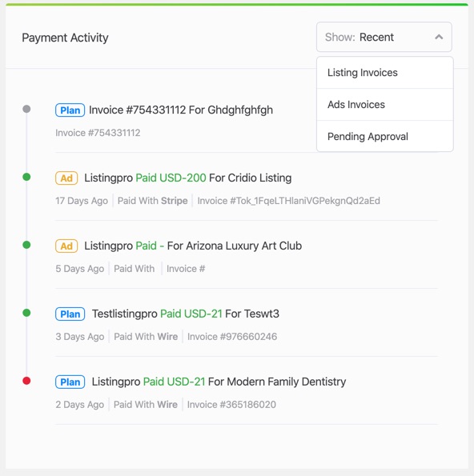Click the green dot next to Teswt3 payment
Image resolution: width=474 pixels, height=476 pixels.
(x=26, y=313)
